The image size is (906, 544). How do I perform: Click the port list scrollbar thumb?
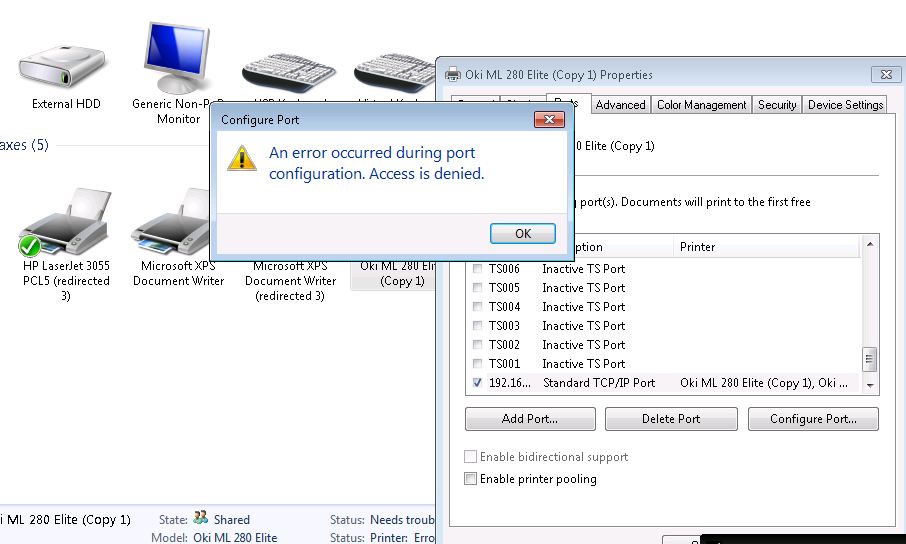pyautogui.click(x=870, y=359)
